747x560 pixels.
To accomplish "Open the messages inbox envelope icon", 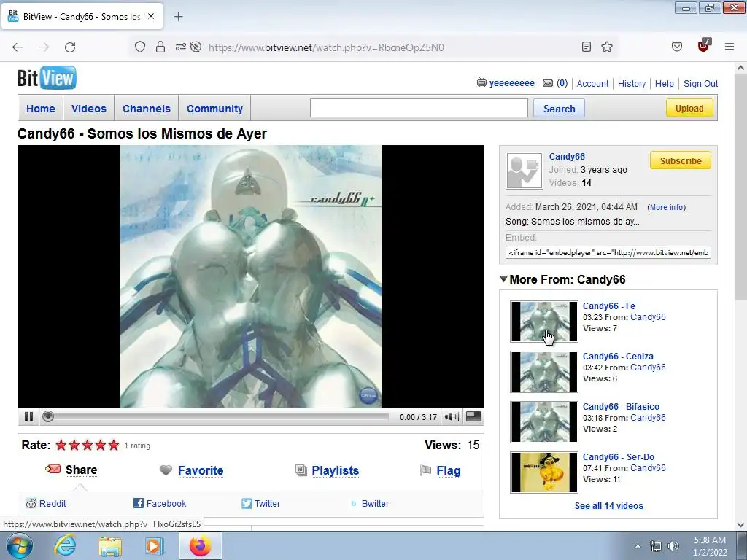I will point(548,83).
